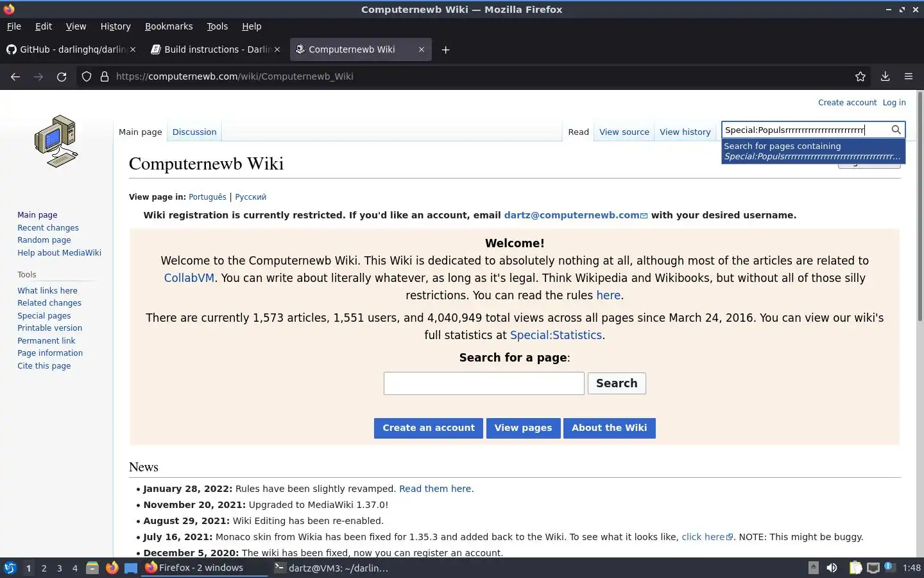Click the Create account link
Viewport: 924px width, 578px height.
coord(847,102)
